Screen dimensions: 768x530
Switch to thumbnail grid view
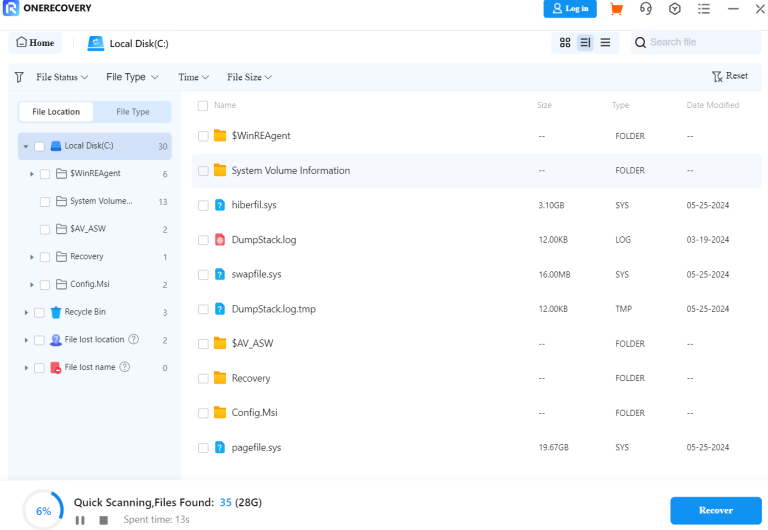coord(565,43)
